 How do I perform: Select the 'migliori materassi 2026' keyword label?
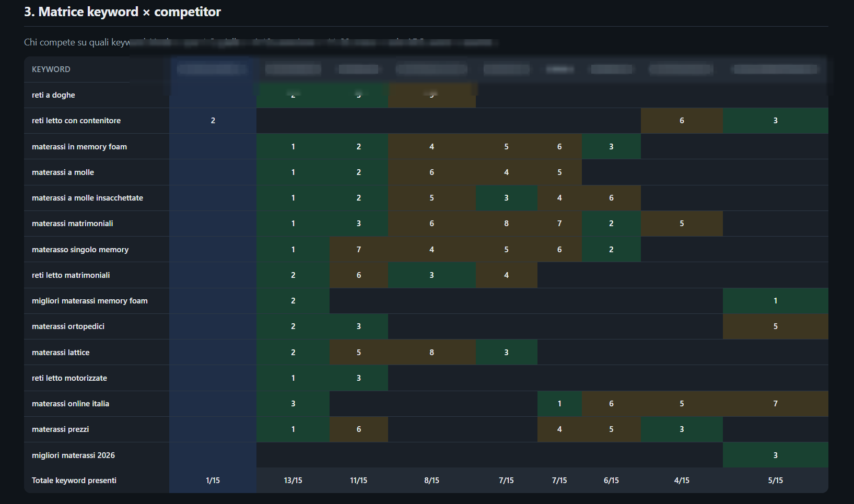(73, 455)
